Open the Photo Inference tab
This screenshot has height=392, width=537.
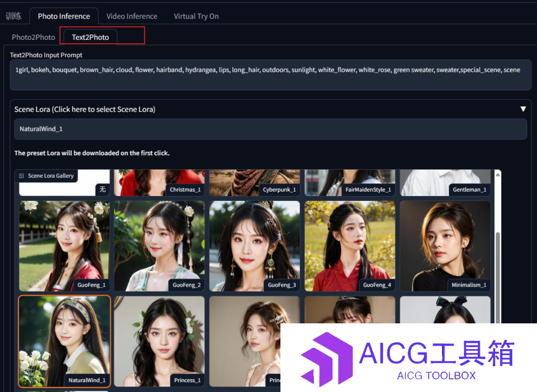pyautogui.click(x=64, y=16)
